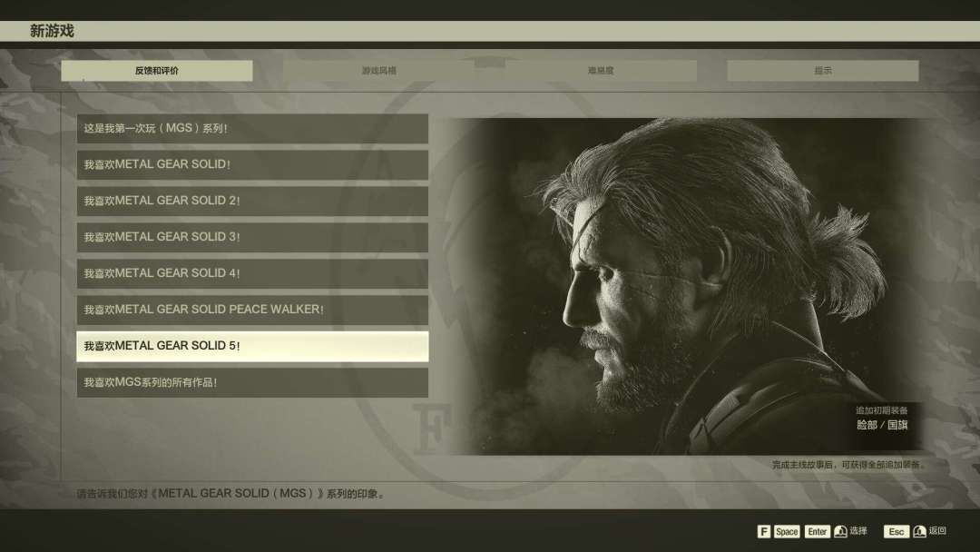Click the 选择 hint label
980x552 pixels.
[858, 531]
